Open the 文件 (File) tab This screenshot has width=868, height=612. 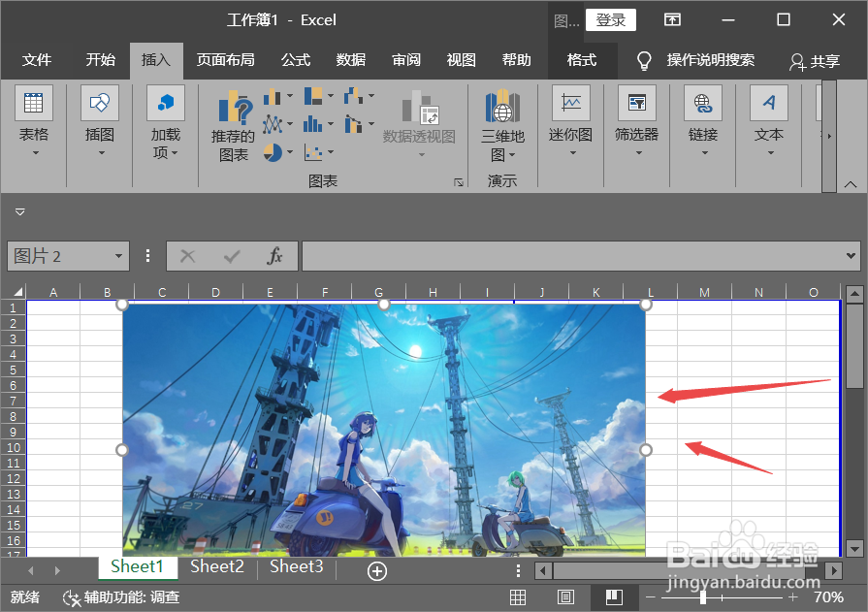coord(37,60)
